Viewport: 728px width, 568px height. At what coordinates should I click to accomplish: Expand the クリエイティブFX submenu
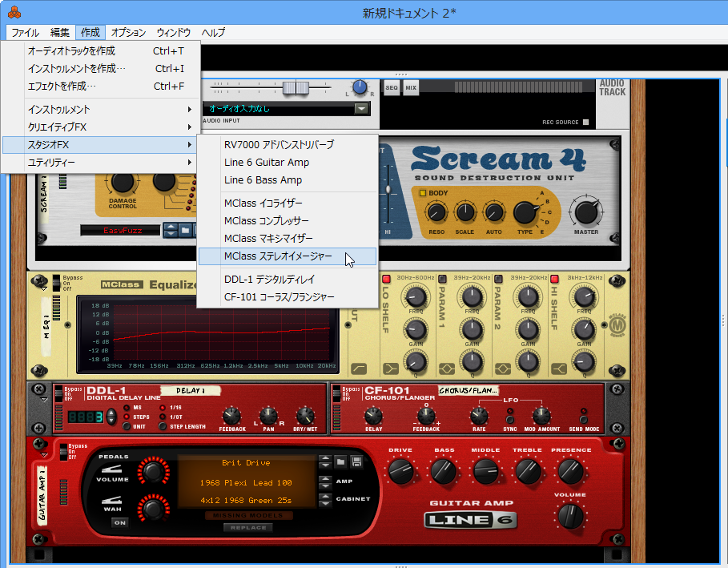[x=101, y=127]
